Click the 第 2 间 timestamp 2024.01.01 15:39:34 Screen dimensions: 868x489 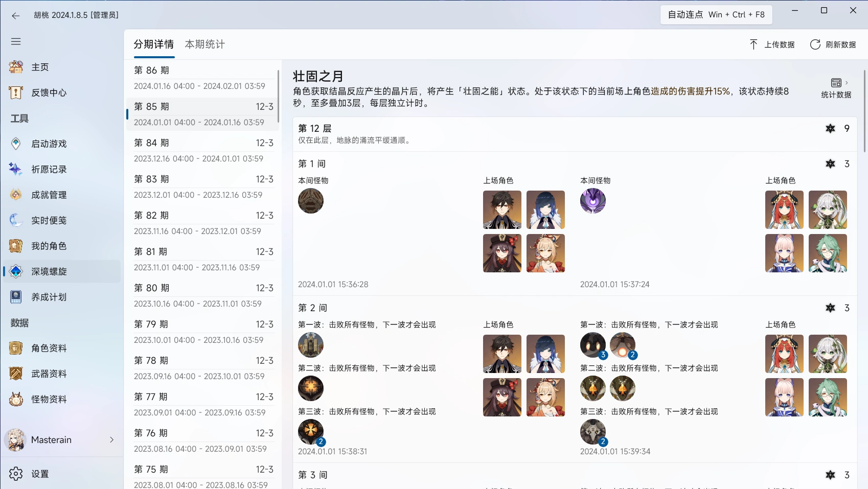tap(615, 451)
